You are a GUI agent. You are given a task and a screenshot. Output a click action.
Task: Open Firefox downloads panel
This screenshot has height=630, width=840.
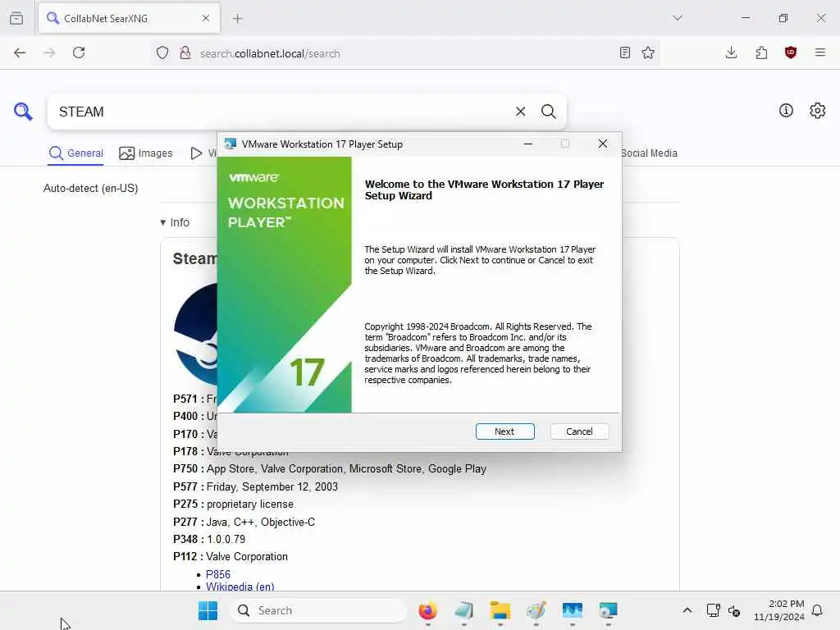click(x=731, y=52)
